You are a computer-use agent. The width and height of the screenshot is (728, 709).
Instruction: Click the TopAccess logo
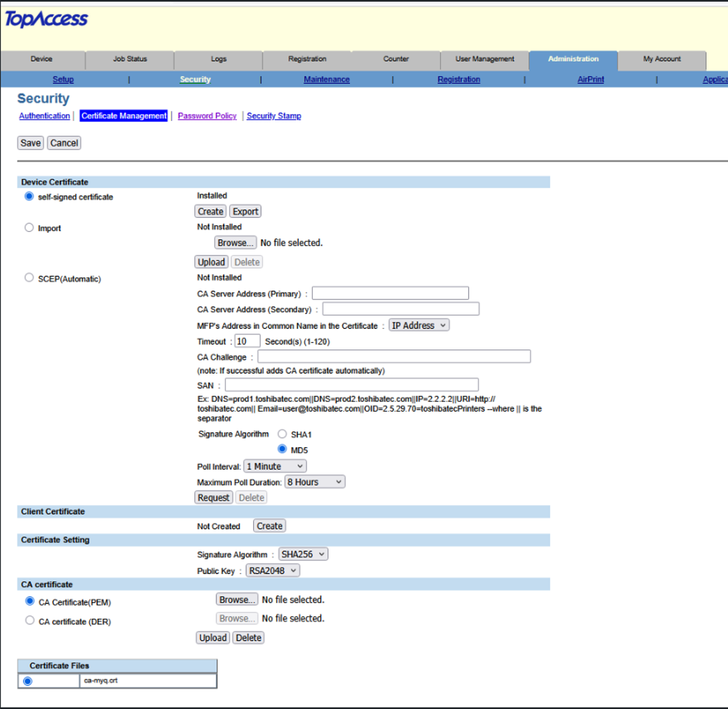coord(46,19)
